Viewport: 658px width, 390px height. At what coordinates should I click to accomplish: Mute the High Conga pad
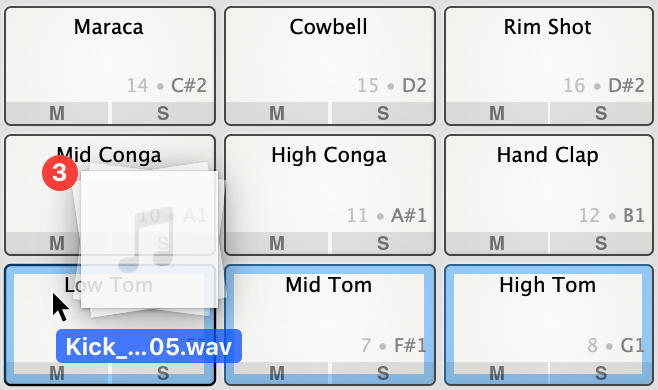click(277, 243)
